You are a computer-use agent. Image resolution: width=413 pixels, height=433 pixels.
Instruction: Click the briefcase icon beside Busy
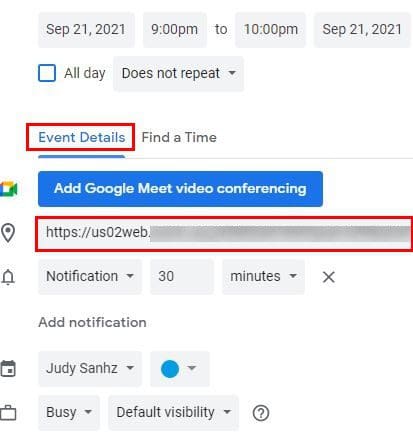pos(8,413)
